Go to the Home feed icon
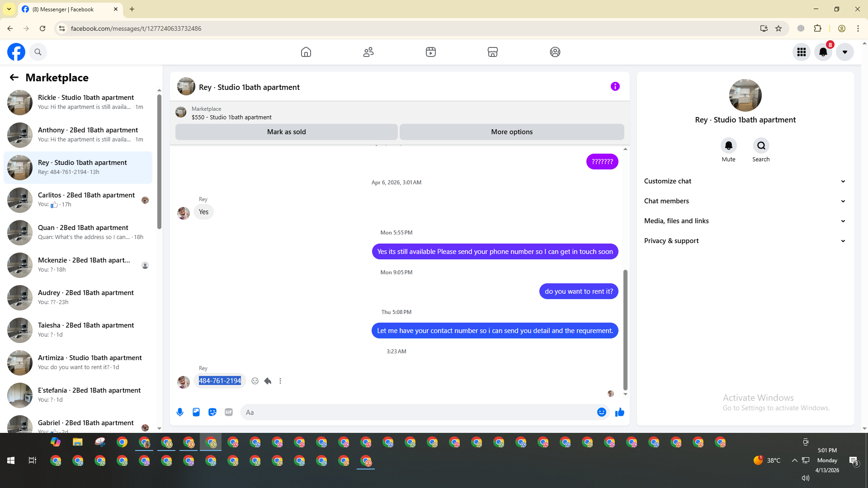 (306, 52)
